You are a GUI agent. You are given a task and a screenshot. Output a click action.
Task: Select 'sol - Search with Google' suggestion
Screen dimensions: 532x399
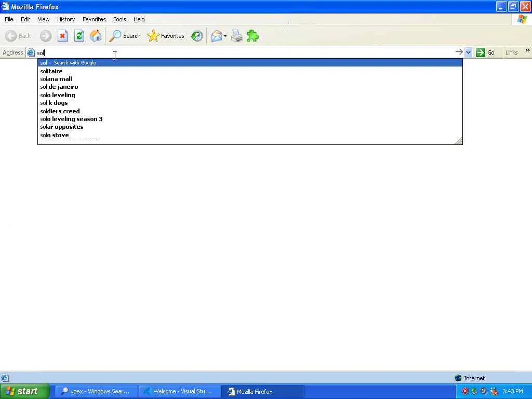coord(250,63)
